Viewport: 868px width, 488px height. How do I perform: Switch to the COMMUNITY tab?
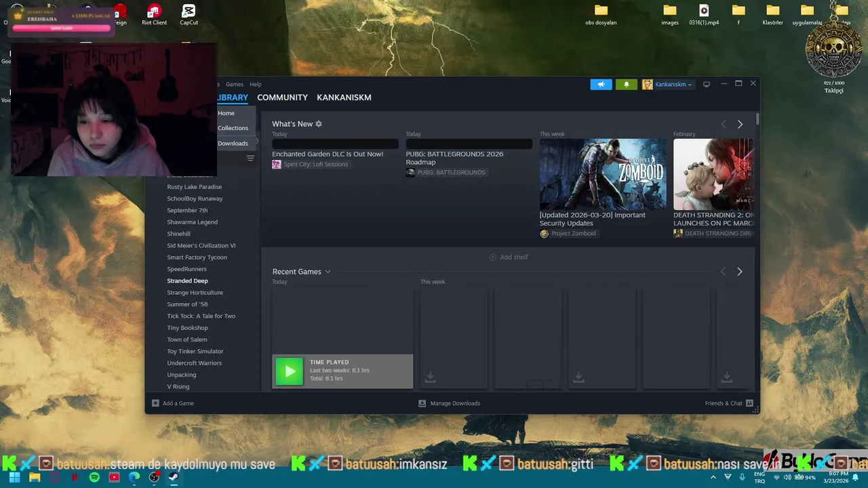point(282,98)
